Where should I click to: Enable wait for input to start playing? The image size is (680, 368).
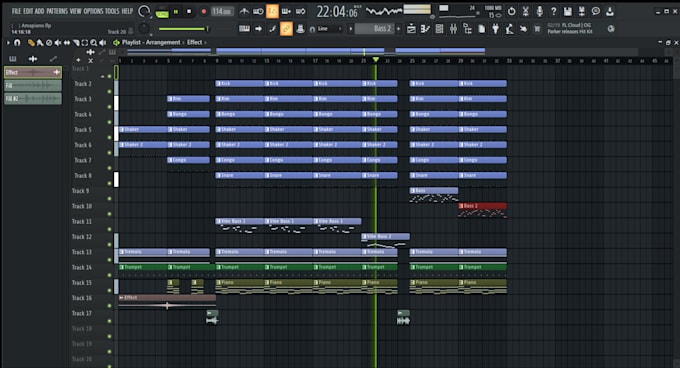(258, 11)
